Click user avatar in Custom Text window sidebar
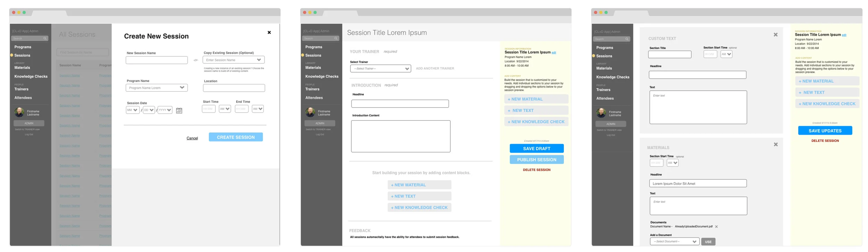Viewport: 868px width, 252px height. (601, 113)
